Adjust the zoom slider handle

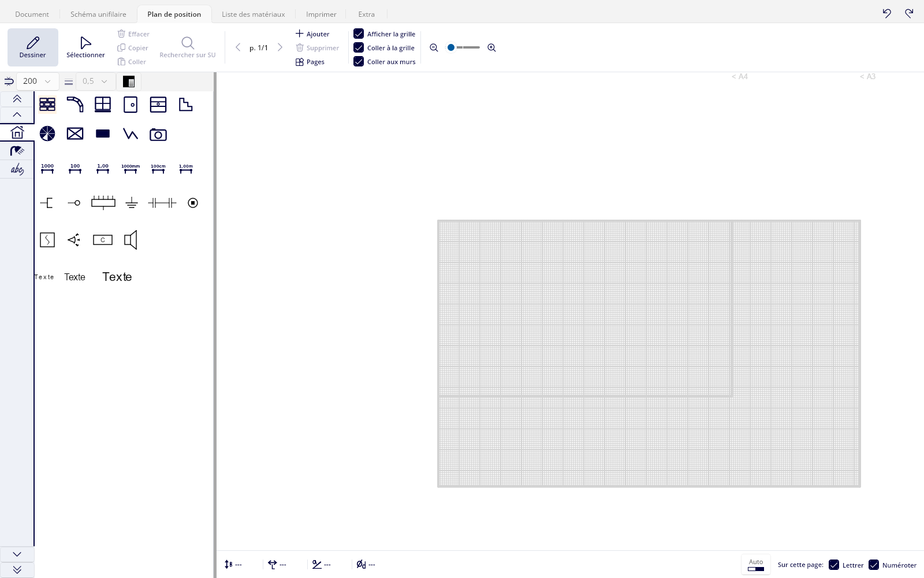click(451, 47)
